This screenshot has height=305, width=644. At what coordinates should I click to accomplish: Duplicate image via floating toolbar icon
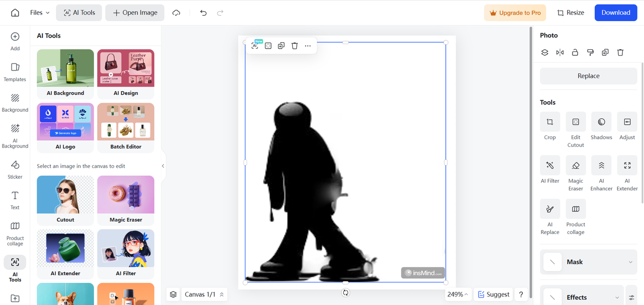click(281, 46)
